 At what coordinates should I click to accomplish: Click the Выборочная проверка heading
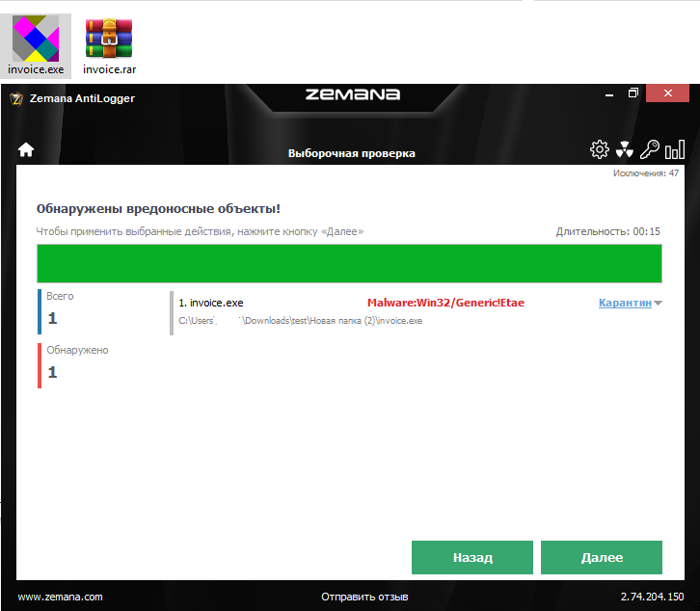click(x=351, y=153)
